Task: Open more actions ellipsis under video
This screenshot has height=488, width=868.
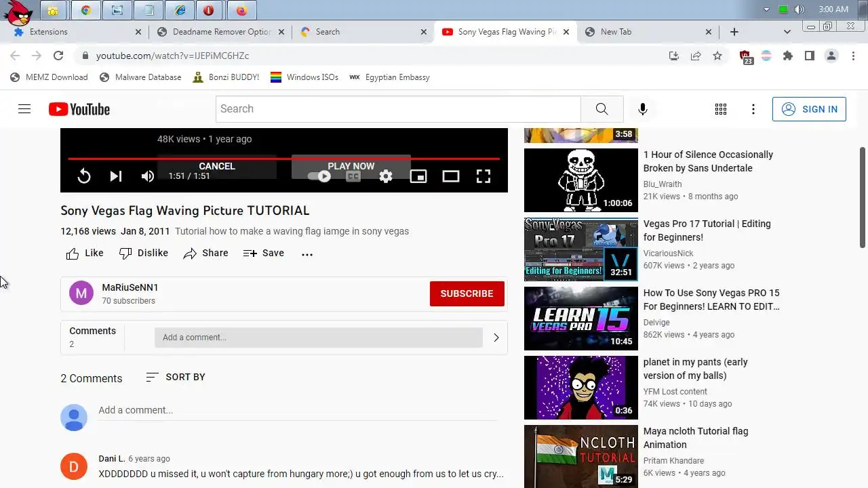Action: pos(307,254)
